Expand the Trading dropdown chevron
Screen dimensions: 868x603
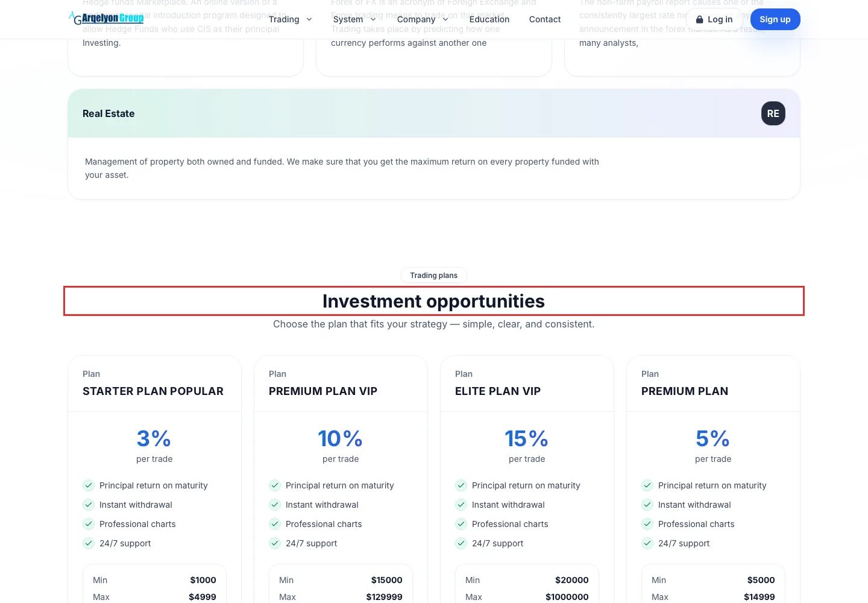tap(309, 19)
